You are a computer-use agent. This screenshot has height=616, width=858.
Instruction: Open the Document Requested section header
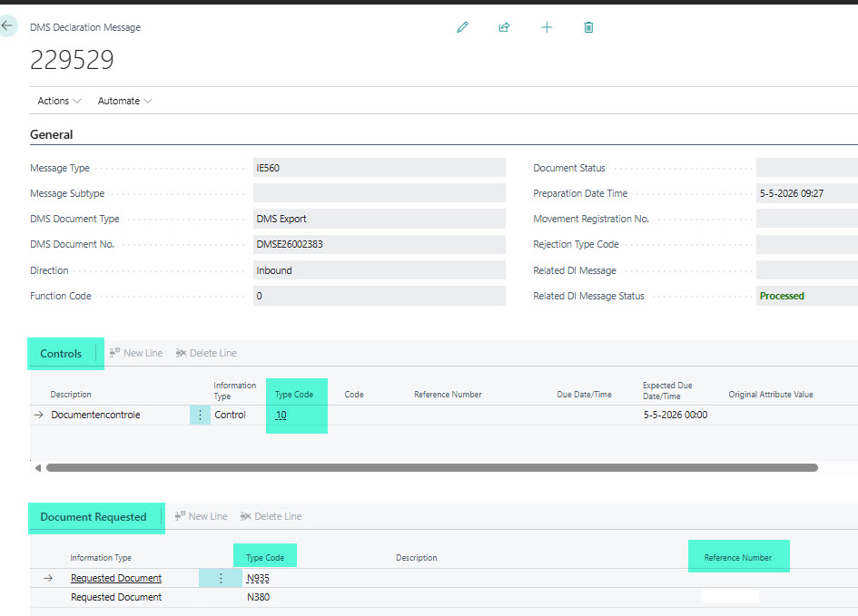(x=94, y=517)
